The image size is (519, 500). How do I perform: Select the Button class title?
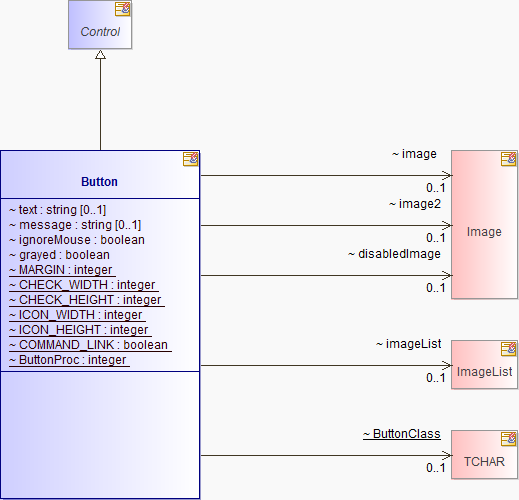(99, 182)
